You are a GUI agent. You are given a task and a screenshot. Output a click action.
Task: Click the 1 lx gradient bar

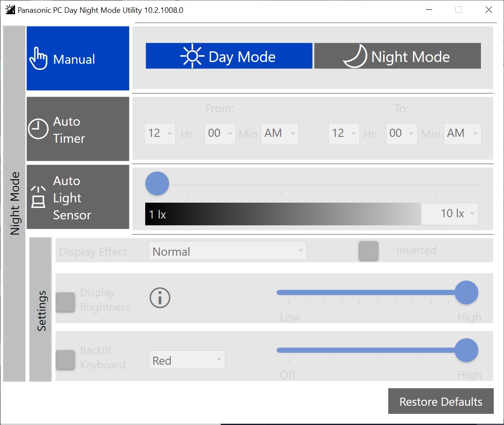283,214
